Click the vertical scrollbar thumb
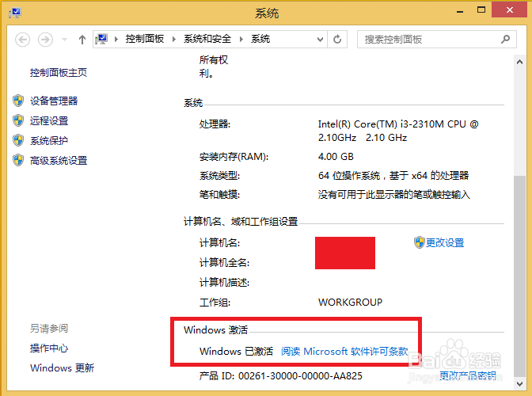532x396 pixels. (519, 276)
